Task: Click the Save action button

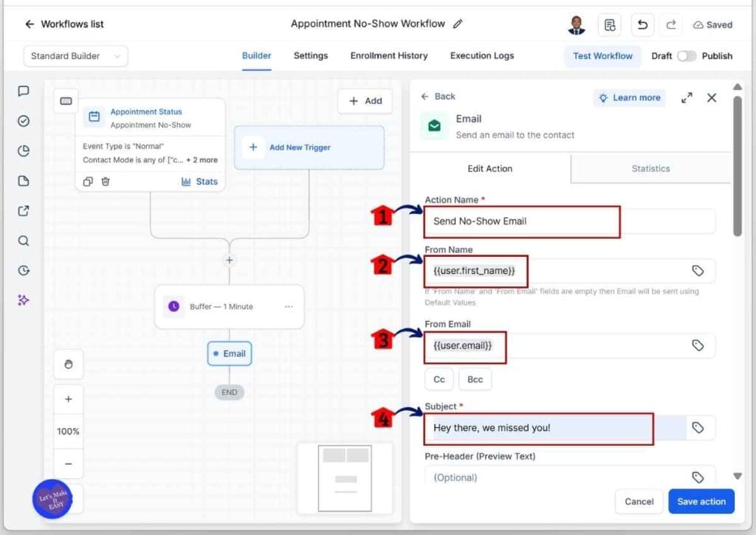Action: tap(701, 502)
